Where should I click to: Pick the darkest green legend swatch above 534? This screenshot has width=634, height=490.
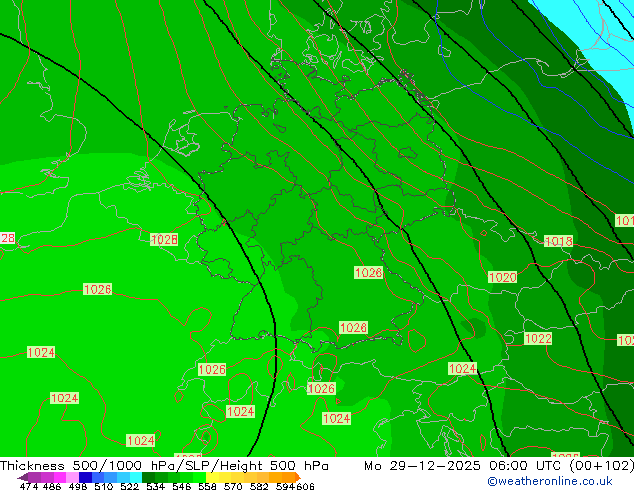(148, 477)
